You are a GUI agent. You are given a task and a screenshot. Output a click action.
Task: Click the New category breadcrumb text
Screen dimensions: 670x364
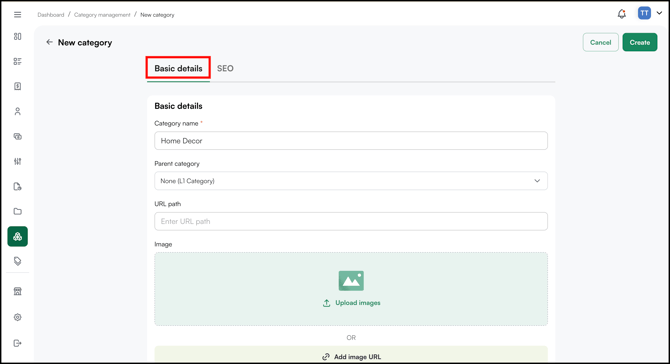click(x=157, y=15)
